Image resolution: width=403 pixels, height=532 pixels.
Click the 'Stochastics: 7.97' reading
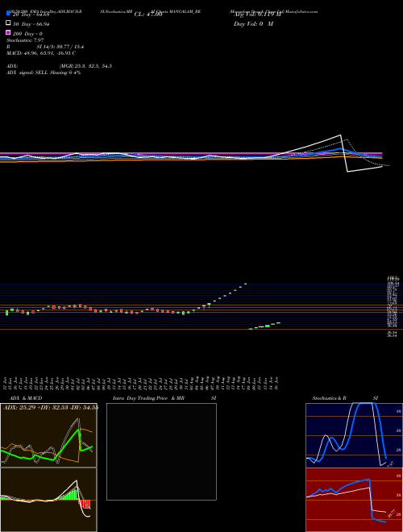pyautogui.click(x=25, y=40)
